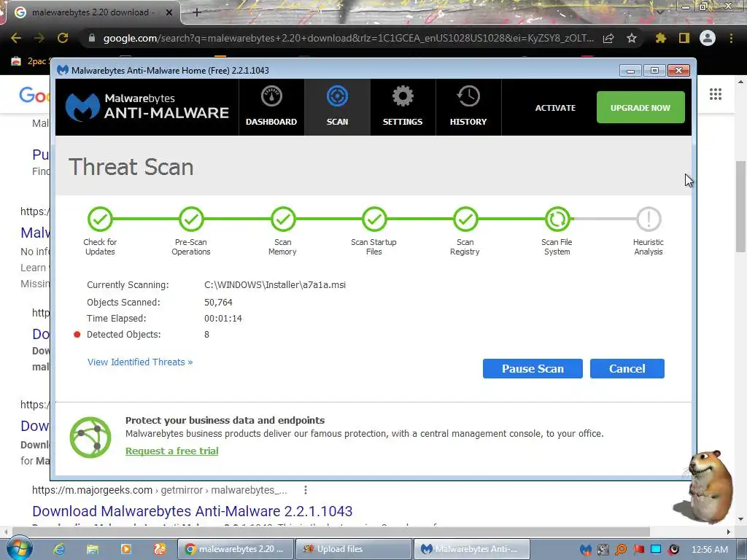Click the Objects Scanned value 50,764
The image size is (747, 560).
[x=218, y=303]
